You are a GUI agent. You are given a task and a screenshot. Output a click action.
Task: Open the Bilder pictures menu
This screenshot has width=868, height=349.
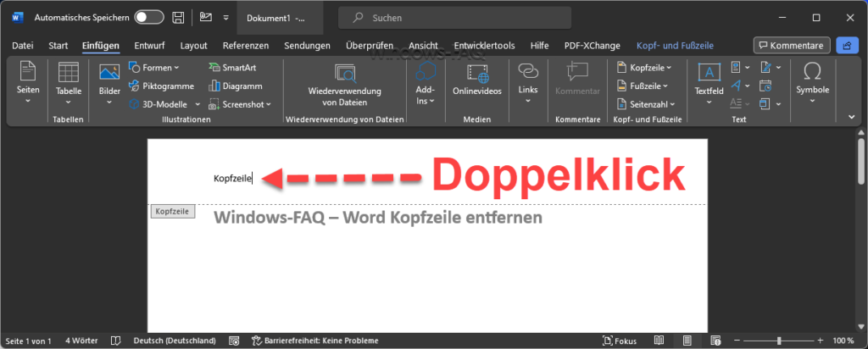coord(109,84)
